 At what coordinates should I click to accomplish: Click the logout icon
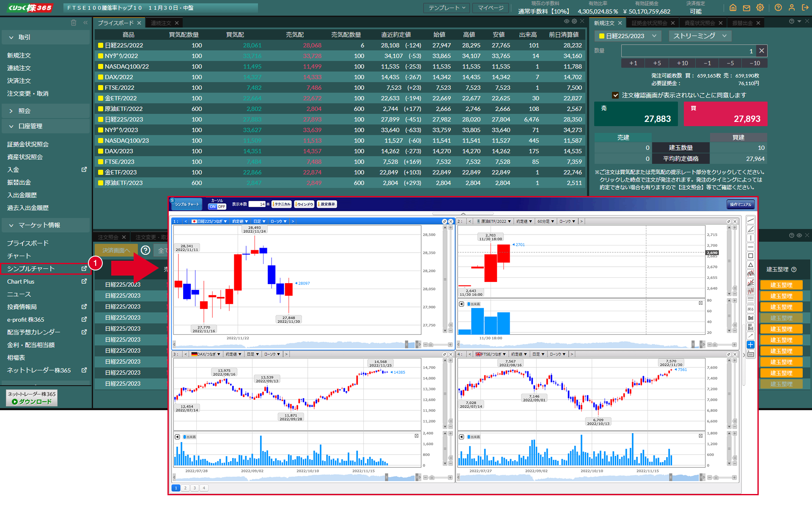click(x=805, y=8)
